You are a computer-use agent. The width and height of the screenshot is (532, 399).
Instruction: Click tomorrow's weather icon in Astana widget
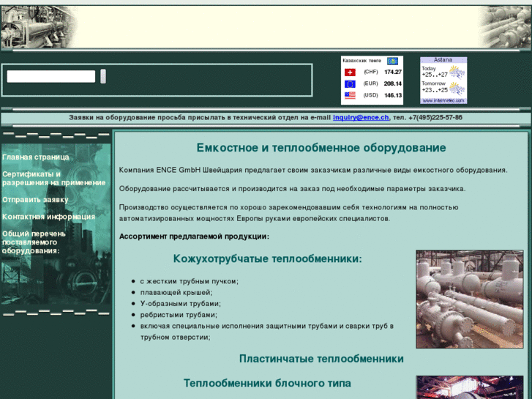tap(457, 89)
